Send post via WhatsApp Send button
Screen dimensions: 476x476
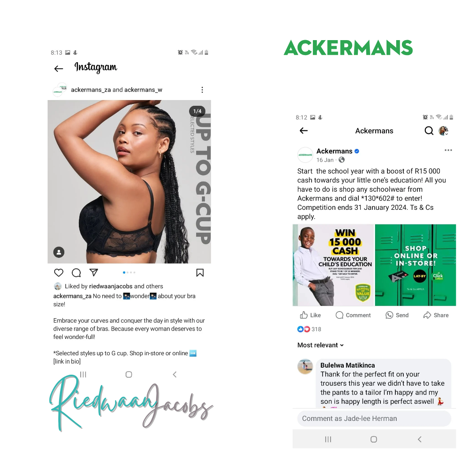click(397, 315)
